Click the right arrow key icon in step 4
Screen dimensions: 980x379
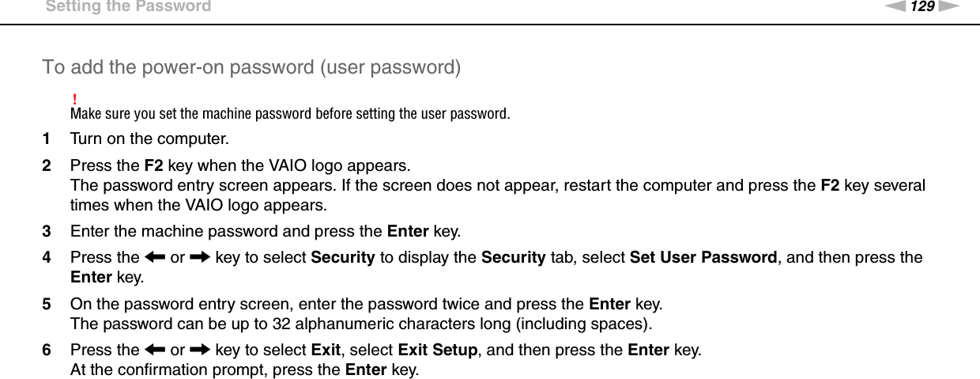200,258
